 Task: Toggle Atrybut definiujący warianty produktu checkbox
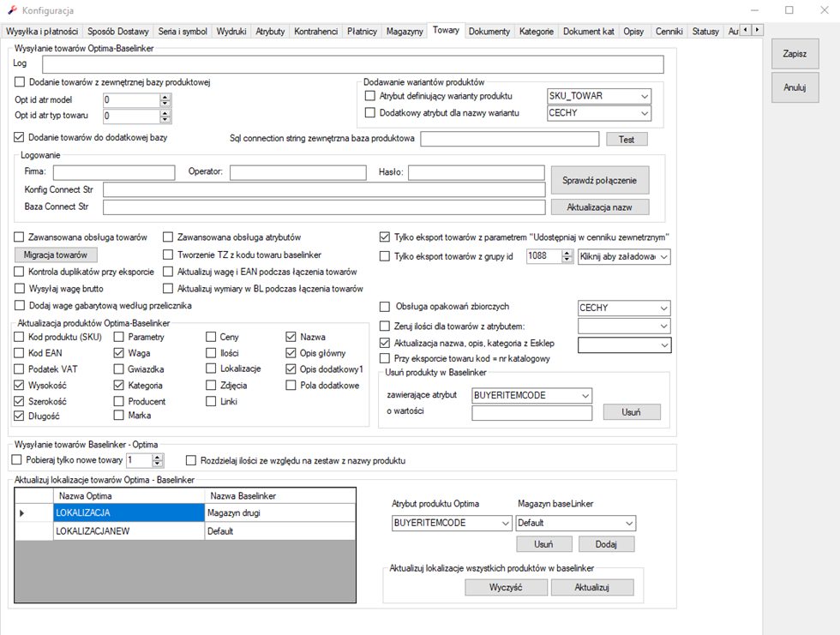369,96
